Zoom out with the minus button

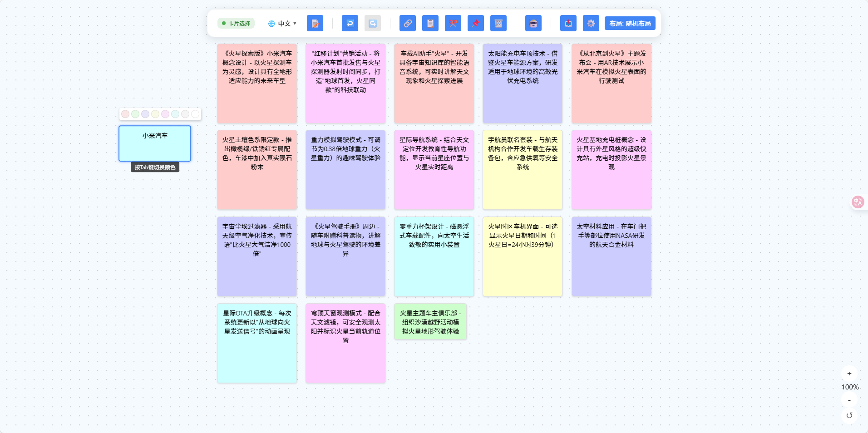tap(849, 400)
